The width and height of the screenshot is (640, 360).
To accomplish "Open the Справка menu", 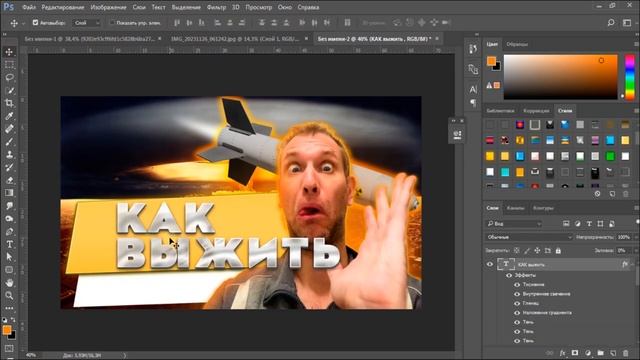I will pos(308,7).
